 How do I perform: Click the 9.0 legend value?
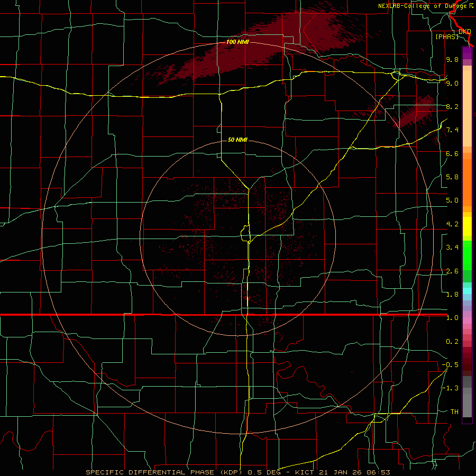[x=452, y=83]
